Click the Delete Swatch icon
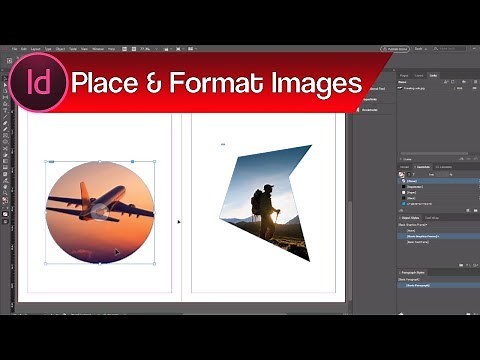This screenshot has width=480, height=360. [x=475, y=210]
